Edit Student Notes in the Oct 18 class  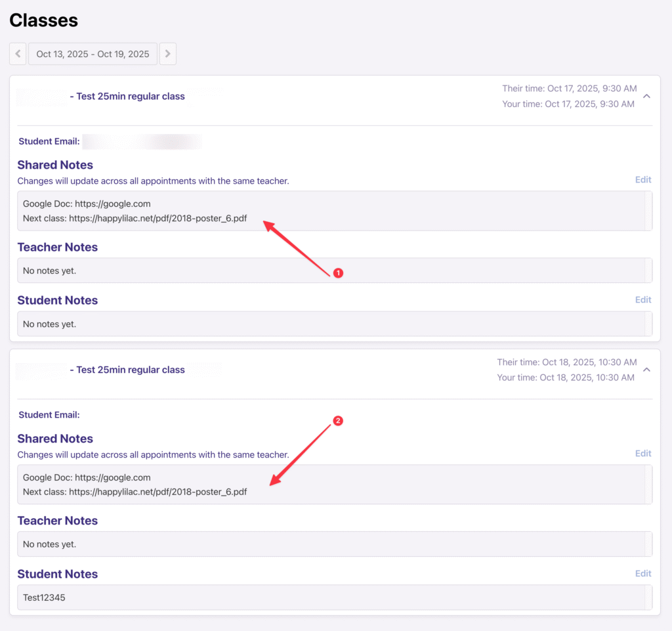click(x=642, y=573)
